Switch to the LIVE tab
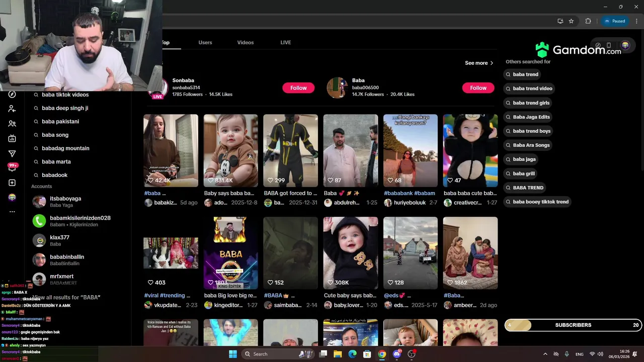Screen dimensions: 644x362 (x=286, y=43)
